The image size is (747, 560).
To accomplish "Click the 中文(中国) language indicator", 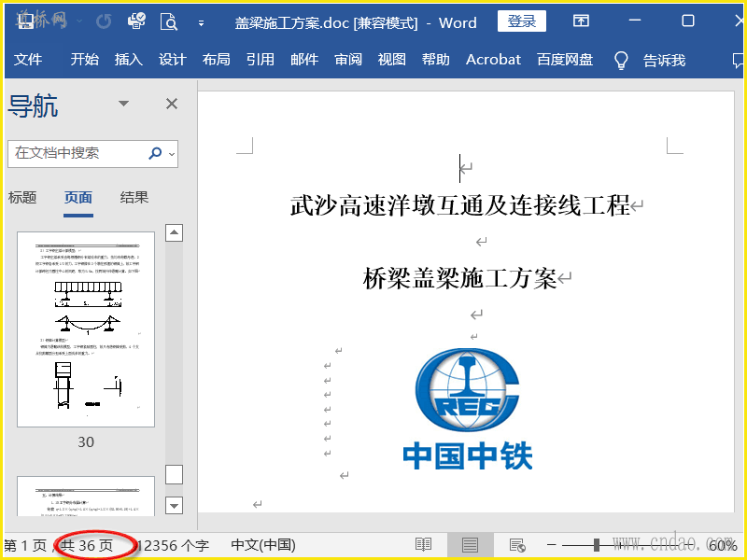I will tap(263, 545).
